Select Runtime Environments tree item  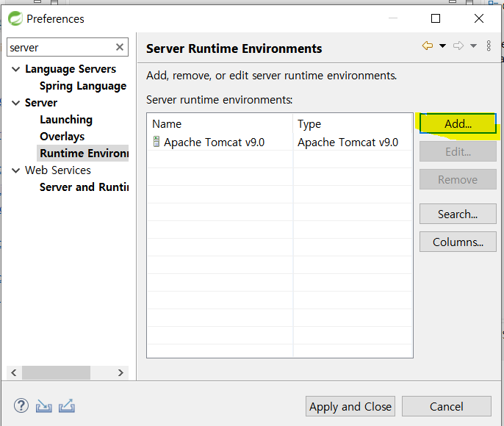click(84, 154)
